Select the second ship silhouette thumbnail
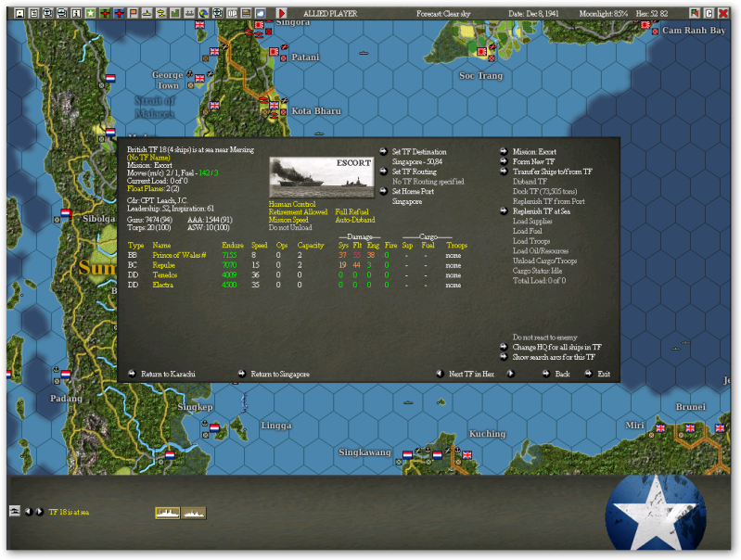This screenshot has height=560, width=741. (194, 513)
